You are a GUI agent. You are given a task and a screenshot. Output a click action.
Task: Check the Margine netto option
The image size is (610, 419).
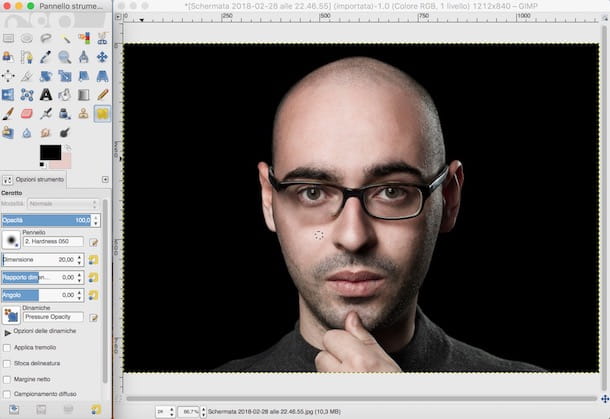8,379
